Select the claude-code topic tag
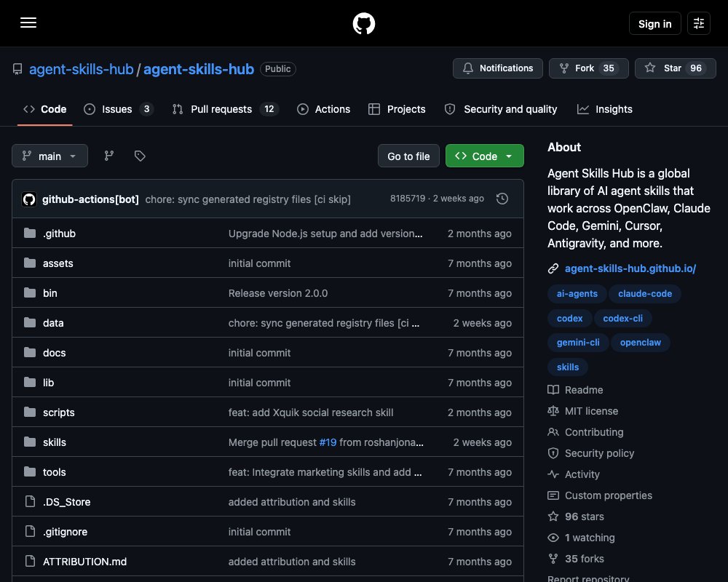This screenshot has width=728, height=582. pos(645,293)
